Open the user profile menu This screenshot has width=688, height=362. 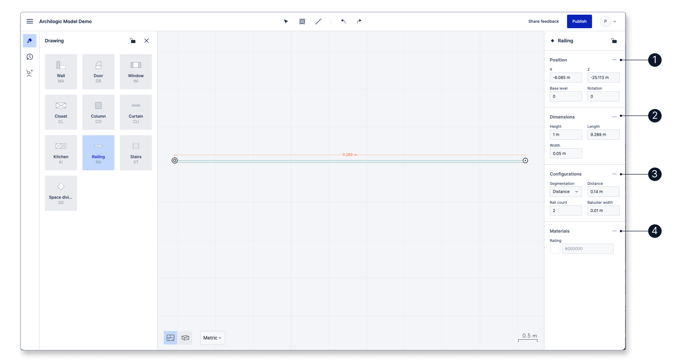tap(608, 21)
